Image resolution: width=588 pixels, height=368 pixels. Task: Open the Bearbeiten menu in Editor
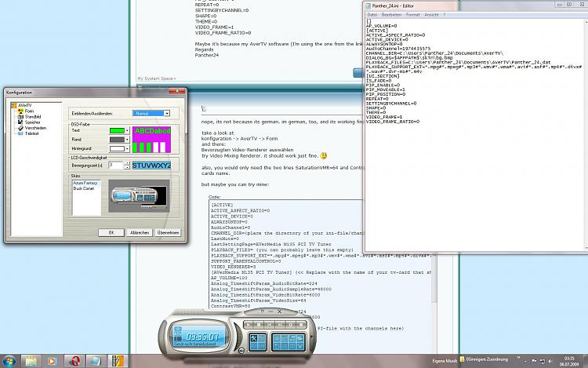click(391, 15)
